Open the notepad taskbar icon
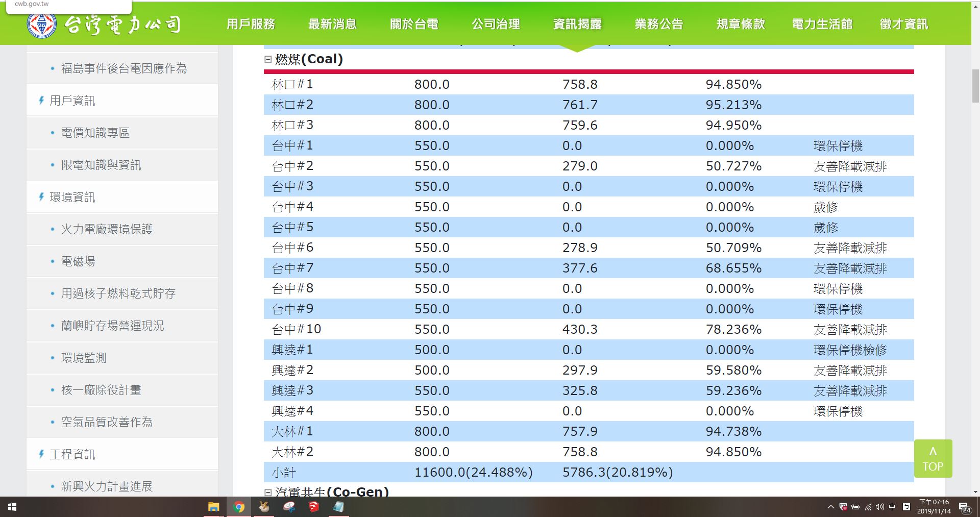The width and height of the screenshot is (980, 517). click(x=338, y=507)
